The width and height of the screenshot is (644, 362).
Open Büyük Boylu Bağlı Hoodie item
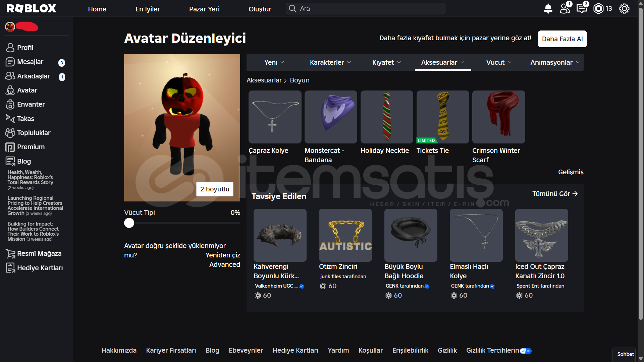[x=411, y=235]
